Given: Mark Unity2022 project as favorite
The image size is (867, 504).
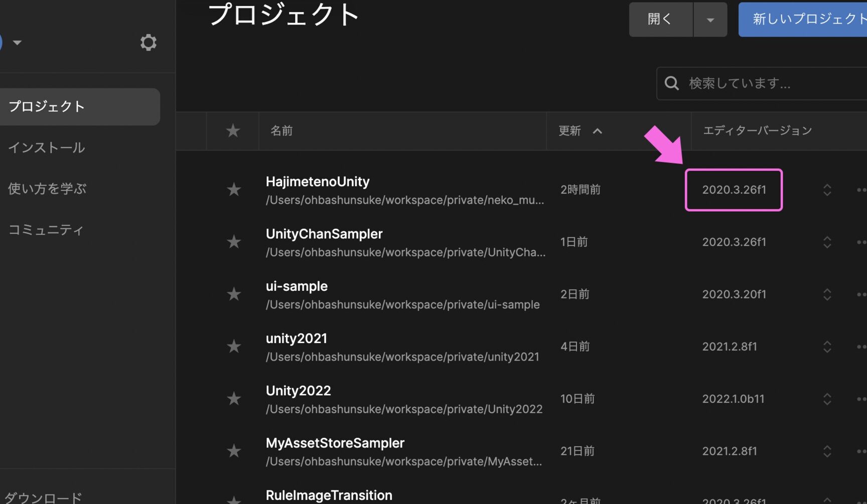Looking at the screenshot, I should click(234, 399).
